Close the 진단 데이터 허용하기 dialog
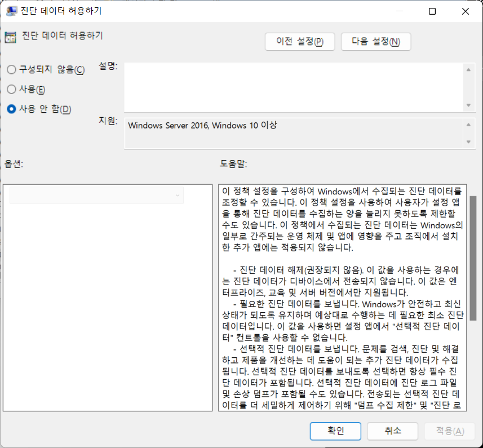The image size is (483, 448). tap(466, 11)
